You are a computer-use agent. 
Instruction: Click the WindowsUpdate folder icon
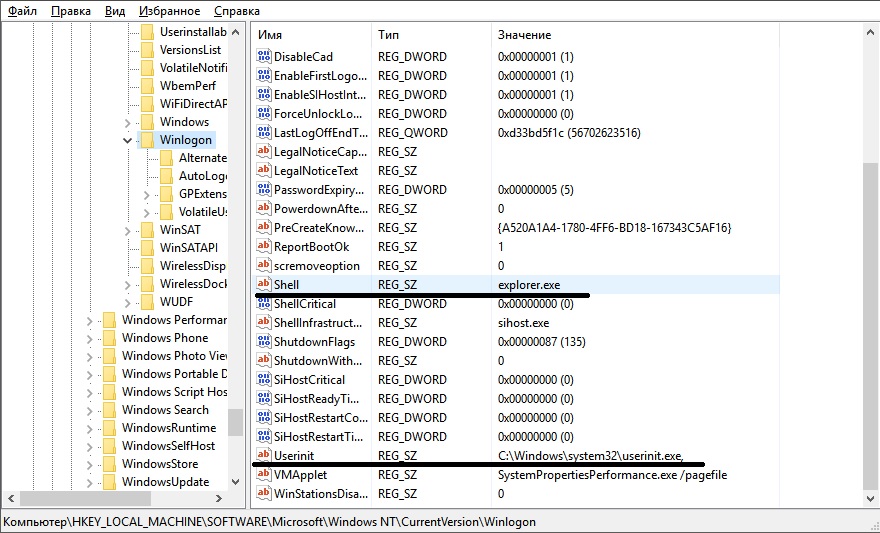pos(110,481)
